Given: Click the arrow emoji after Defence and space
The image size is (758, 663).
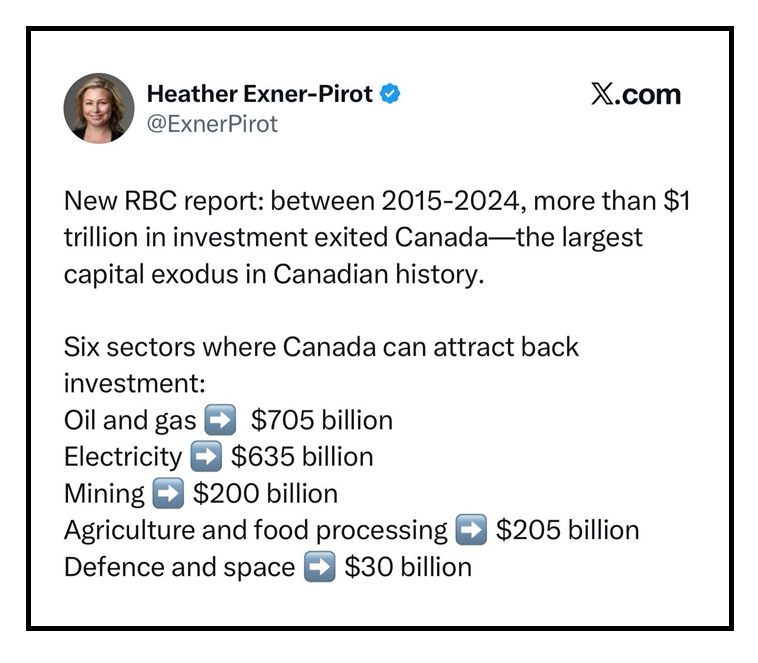Looking at the screenshot, I should 319,567.
